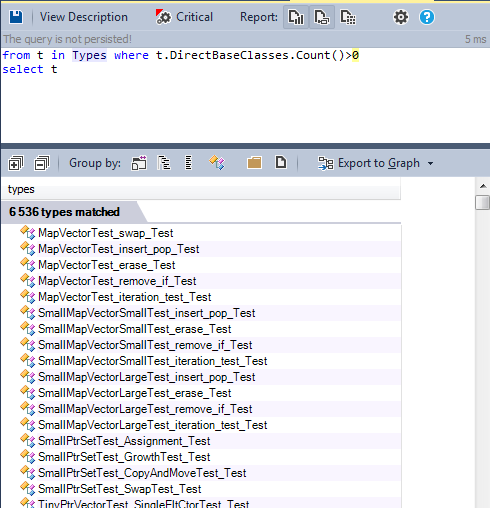
Task: Group results by flat list icon
Action: pyautogui.click(x=188, y=163)
